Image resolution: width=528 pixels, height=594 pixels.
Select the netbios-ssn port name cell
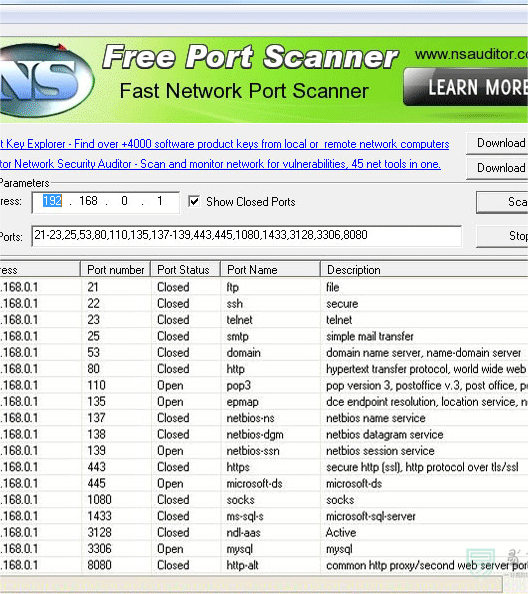[x=253, y=451]
